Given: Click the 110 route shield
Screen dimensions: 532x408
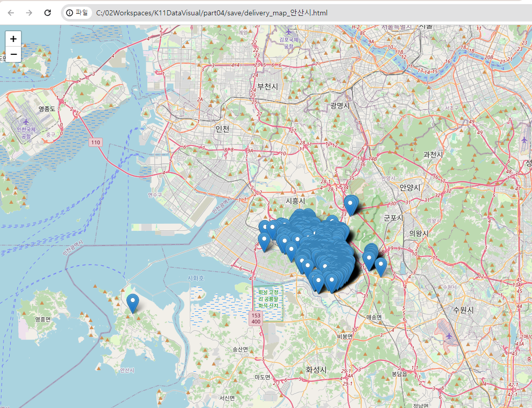Looking at the screenshot, I should point(96,142).
